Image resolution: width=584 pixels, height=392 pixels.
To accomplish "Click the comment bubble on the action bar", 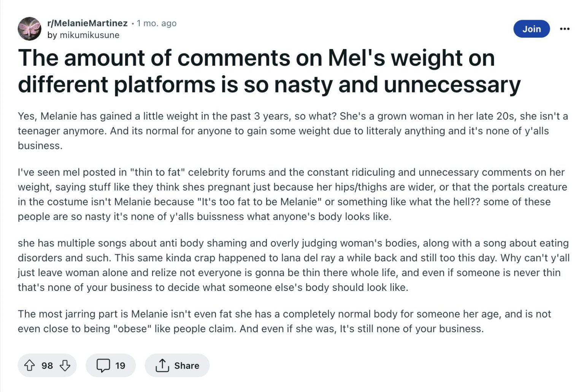I will tap(103, 365).
